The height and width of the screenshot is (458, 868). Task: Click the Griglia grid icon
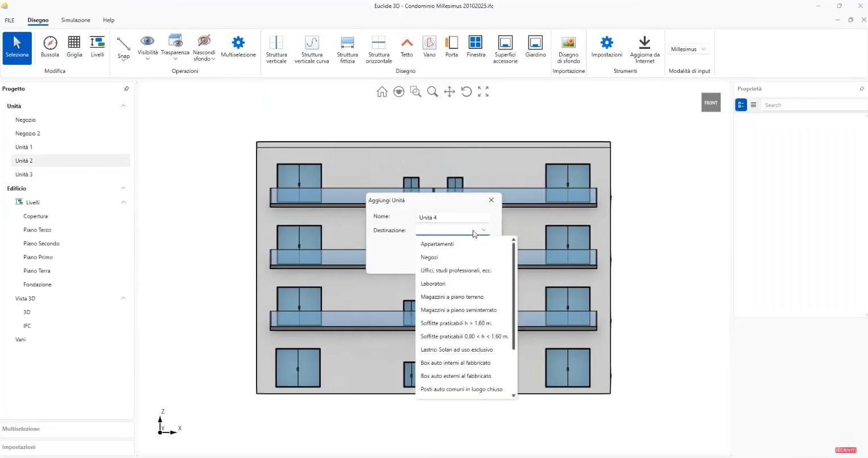coord(74,46)
